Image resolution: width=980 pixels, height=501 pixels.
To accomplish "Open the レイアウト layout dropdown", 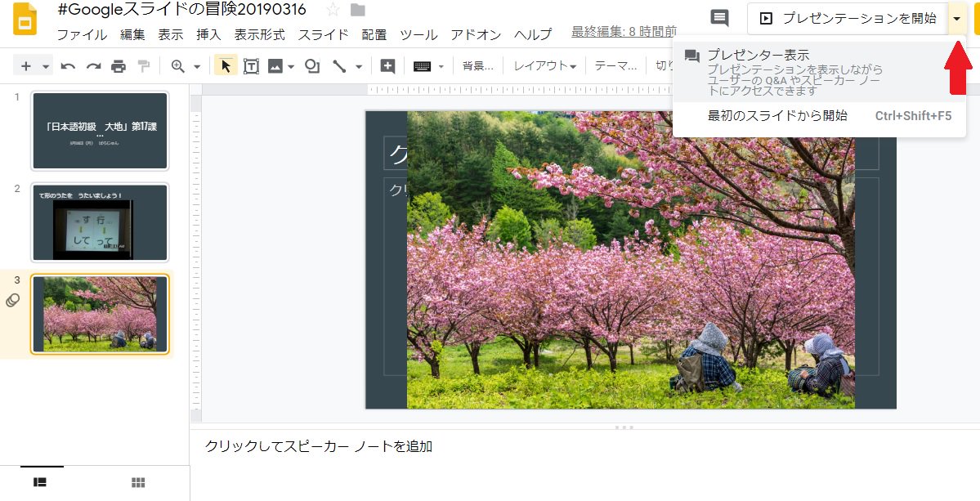I will click(544, 65).
